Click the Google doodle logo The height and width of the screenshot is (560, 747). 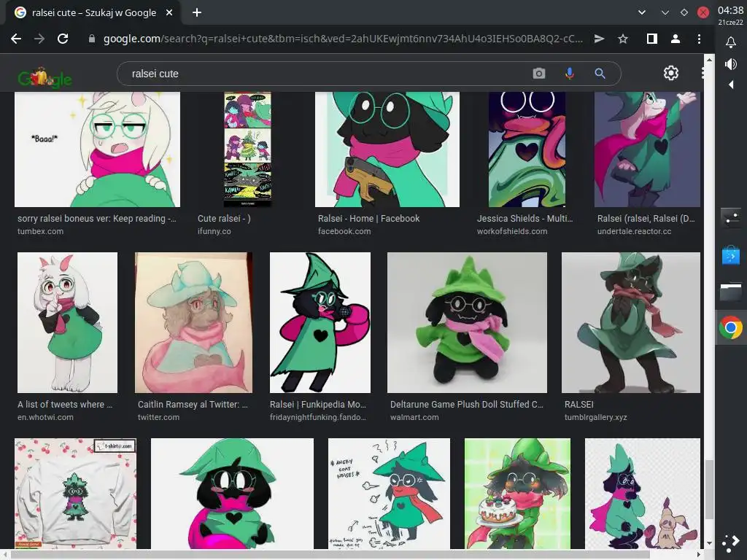pyautogui.click(x=44, y=77)
